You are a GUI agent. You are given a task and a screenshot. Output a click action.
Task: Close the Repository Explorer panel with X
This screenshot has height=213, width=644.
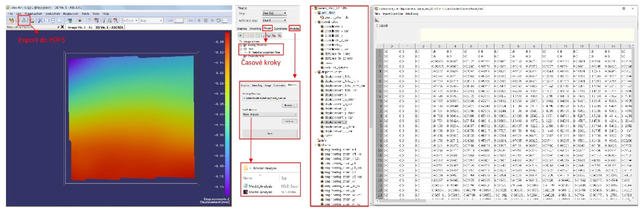point(62,27)
